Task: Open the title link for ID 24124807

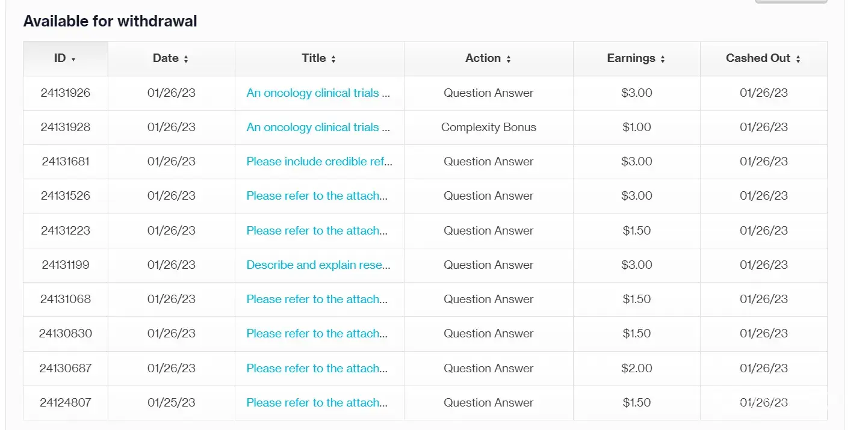Action: coord(317,403)
